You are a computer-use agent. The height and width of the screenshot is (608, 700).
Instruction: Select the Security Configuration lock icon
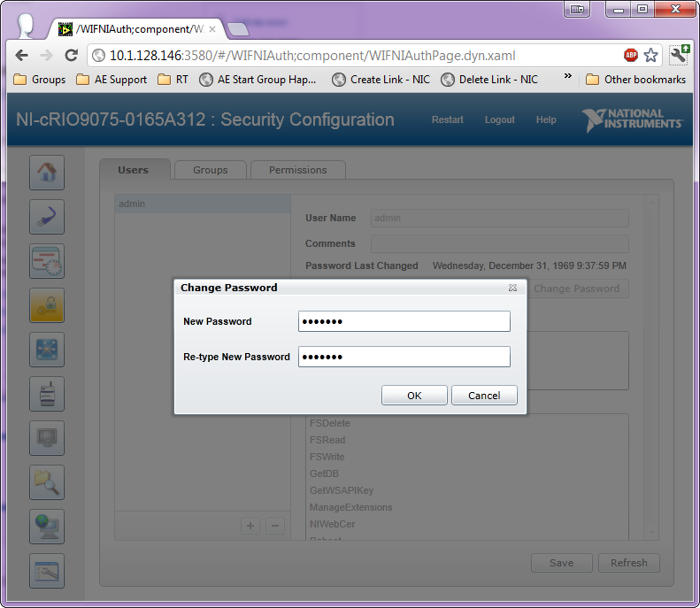click(x=47, y=305)
